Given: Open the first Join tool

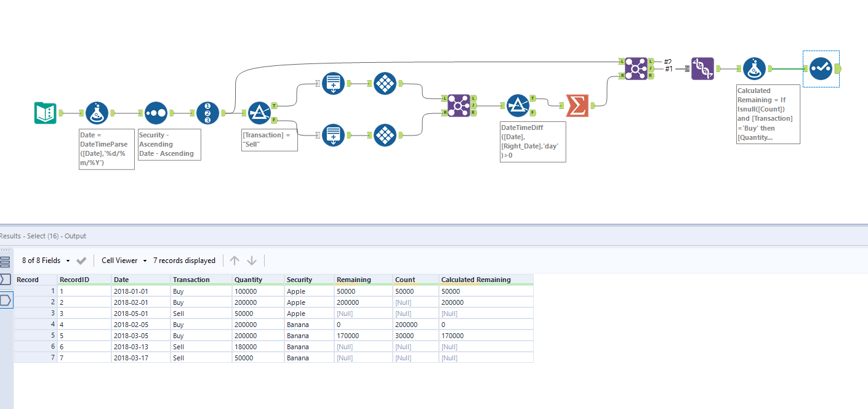Looking at the screenshot, I should [459, 106].
